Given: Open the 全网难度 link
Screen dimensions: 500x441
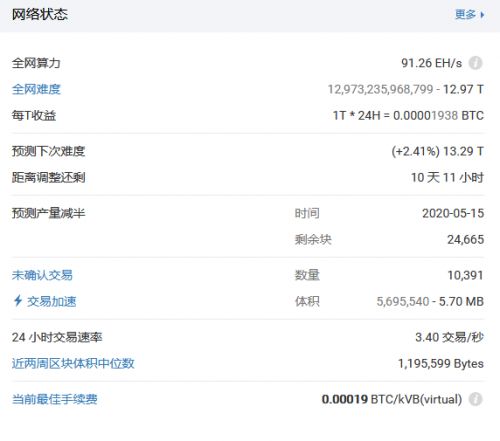Looking at the screenshot, I should pos(36,89).
